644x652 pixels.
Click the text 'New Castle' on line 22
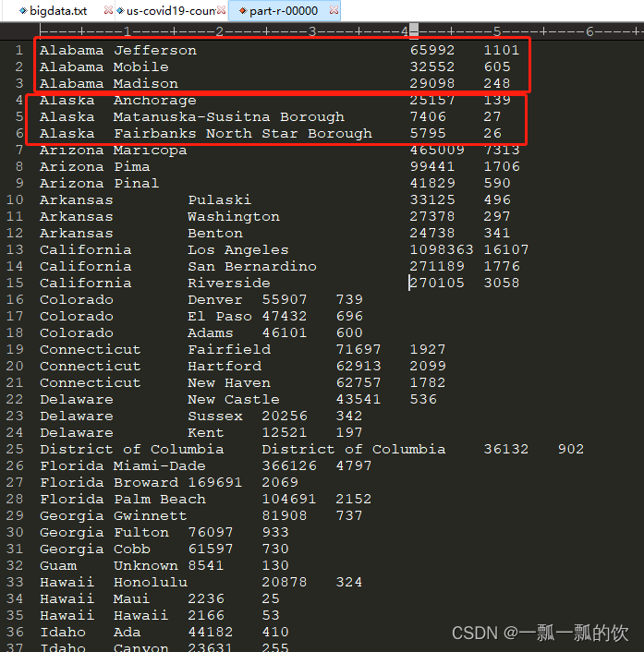234,400
